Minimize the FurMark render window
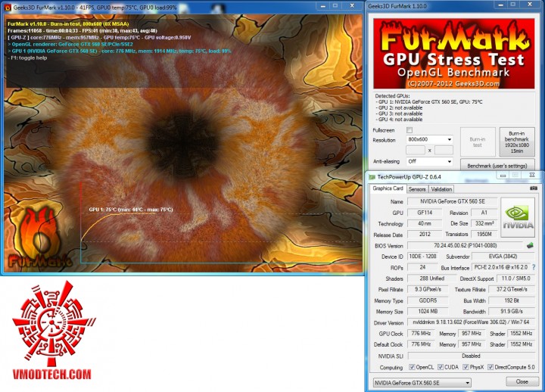 (x=323, y=6)
